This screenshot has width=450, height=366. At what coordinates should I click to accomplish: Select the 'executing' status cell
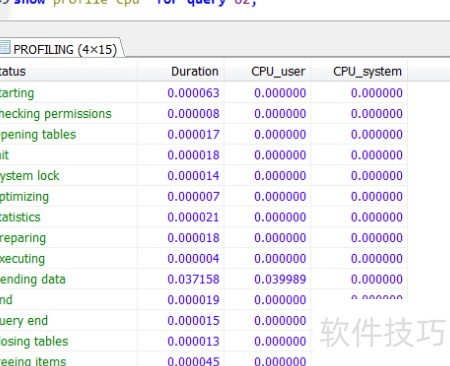pos(68,258)
